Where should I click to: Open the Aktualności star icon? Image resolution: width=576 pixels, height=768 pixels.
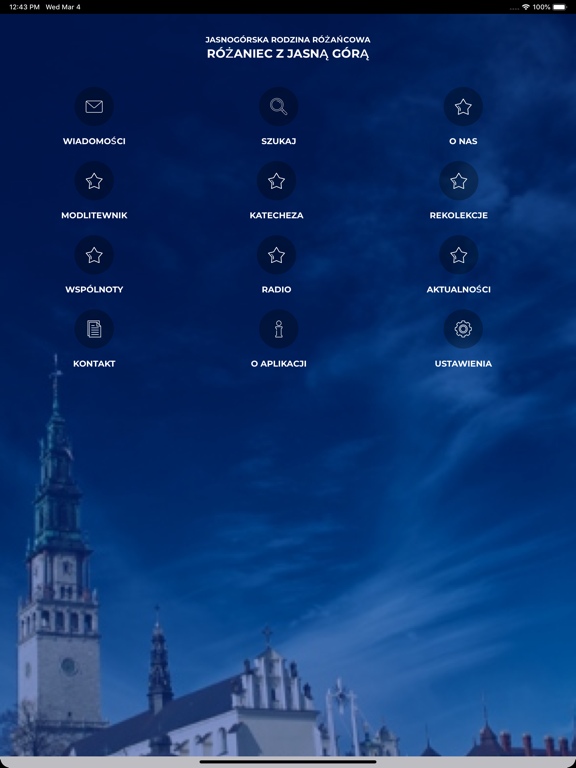coord(459,255)
